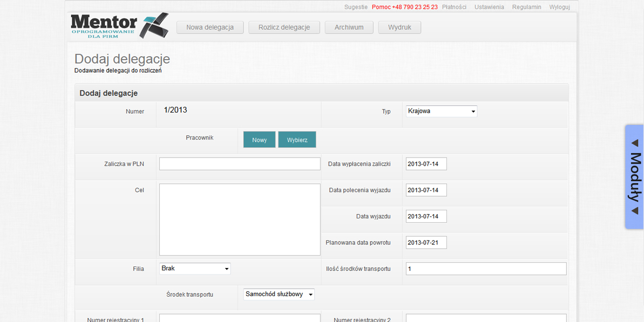This screenshot has height=322, width=644.
Task: Open the Środek transportu dropdown
Action: [279, 294]
